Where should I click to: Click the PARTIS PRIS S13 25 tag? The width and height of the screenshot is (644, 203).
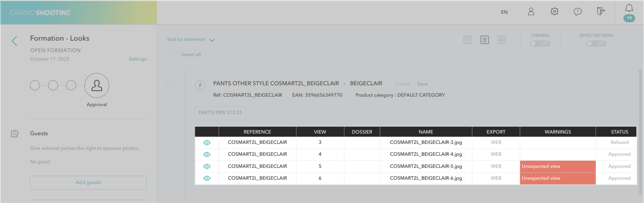click(x=220, y=113)
